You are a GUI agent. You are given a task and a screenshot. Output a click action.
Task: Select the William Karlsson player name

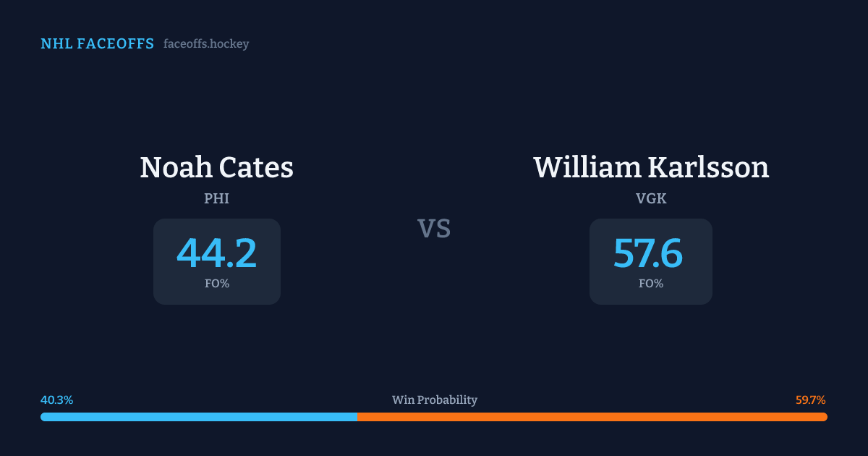(651, 167)
